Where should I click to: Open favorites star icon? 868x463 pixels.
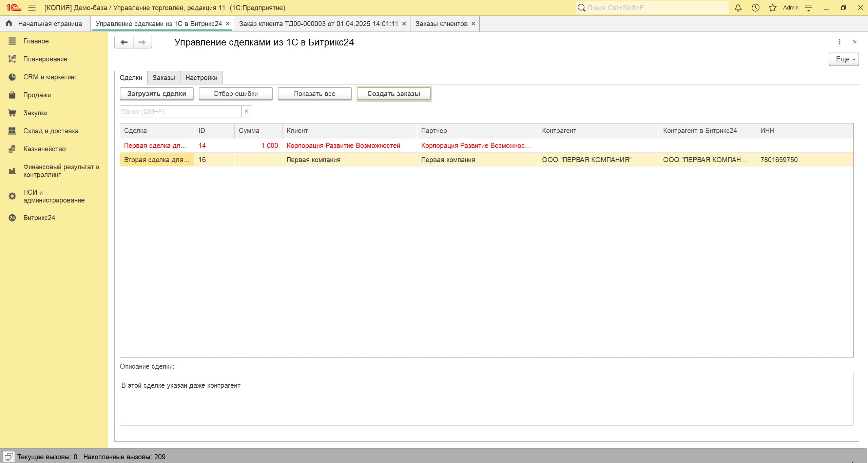772,8
